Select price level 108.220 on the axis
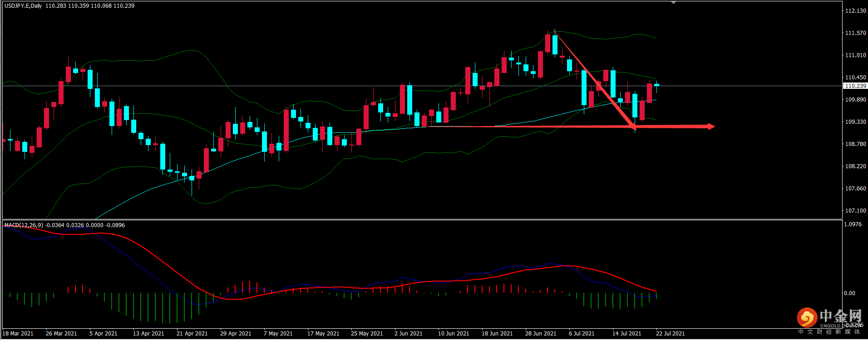 point(855,166)
